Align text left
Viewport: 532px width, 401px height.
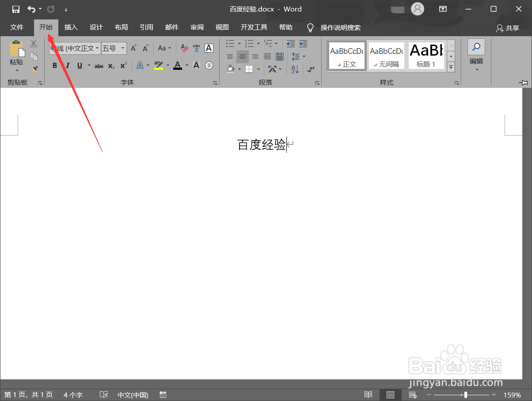[x=230, y=57]
